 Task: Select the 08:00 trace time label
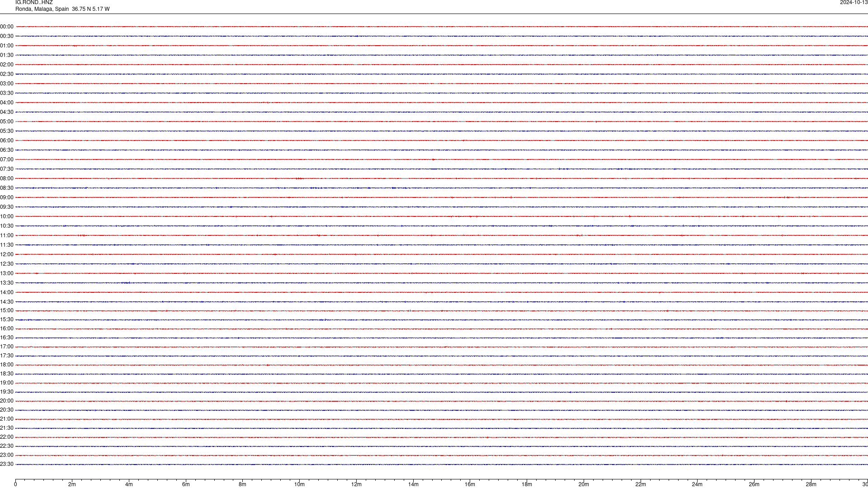(7, 178)
